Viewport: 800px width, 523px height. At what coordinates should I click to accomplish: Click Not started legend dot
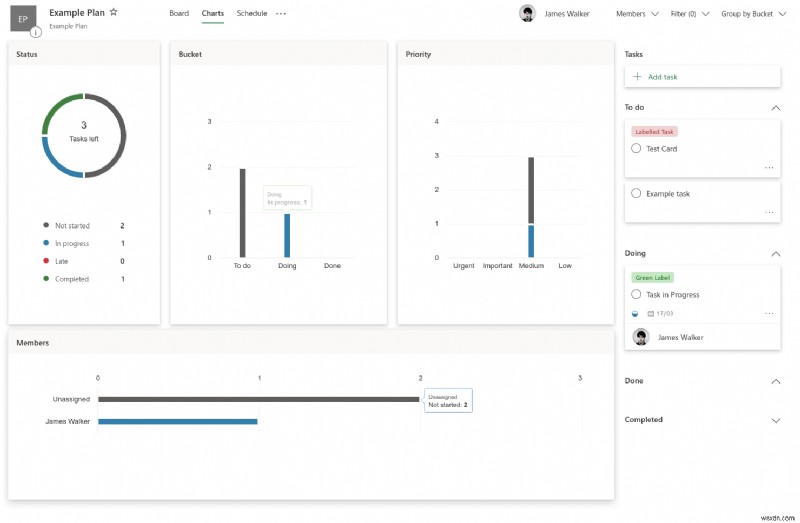click(46, 225)
